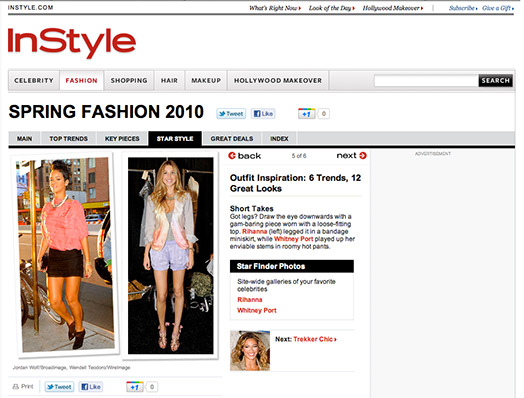Viewport: 524px width, 398px height.
Task: Click the Star Finder Photos header
Action: point(292,266)
